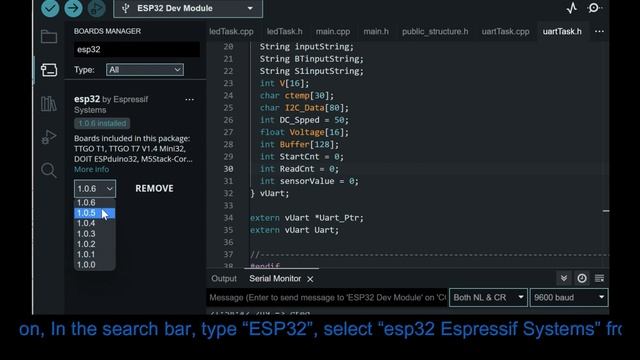Close the Serial Monitor tab
The width and height of the screenshot is (640, 360).
(310, 279)
